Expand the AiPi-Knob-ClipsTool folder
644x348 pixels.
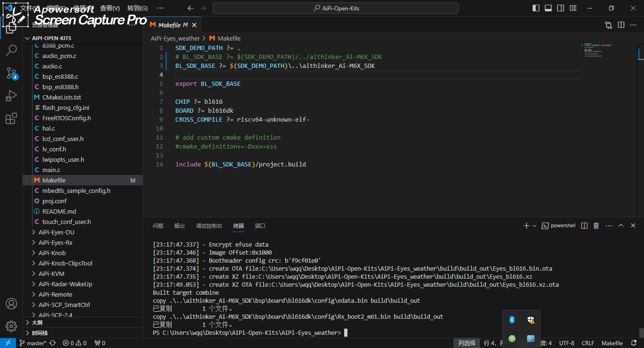coord(83,263)
